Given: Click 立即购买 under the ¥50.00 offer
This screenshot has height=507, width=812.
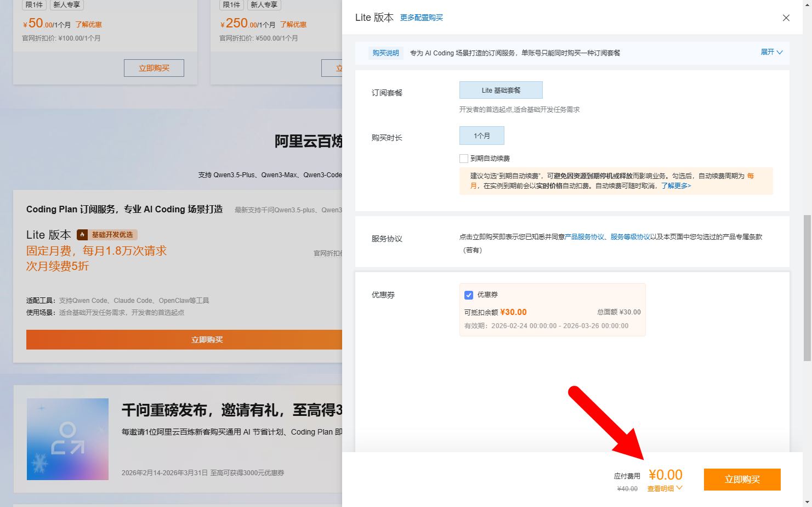Looking at the screenshot, I should click(154, 68).
